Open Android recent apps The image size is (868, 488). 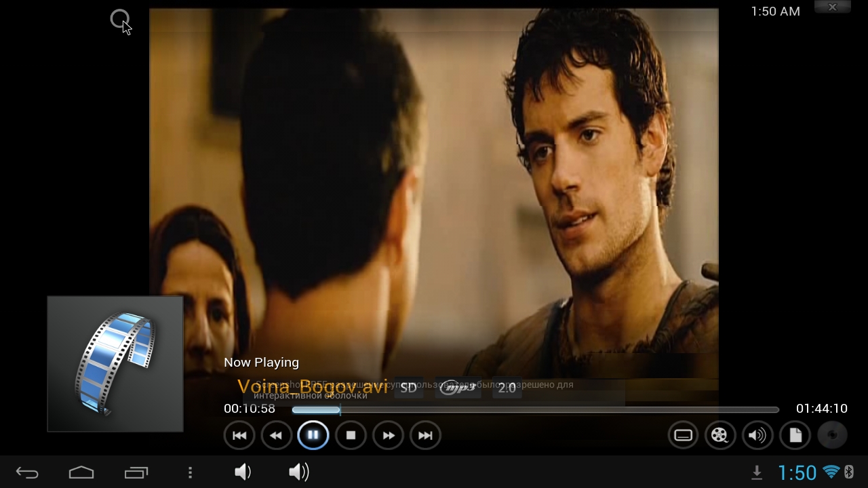(x=136, y=472)
